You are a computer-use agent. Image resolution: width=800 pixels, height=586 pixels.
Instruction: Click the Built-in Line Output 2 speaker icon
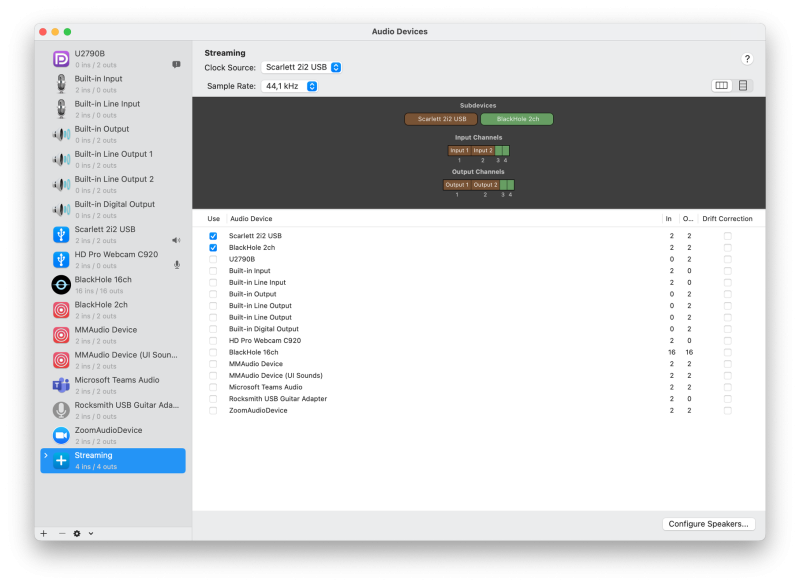(x=61, y=184)
